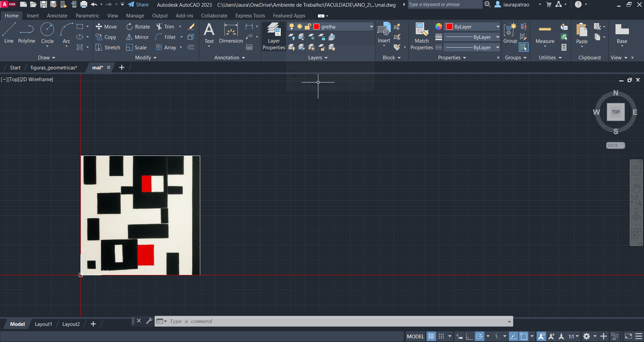Choose the Fillet tool
The width and height of the screenshot is (644, 342).
pos(166,37)
